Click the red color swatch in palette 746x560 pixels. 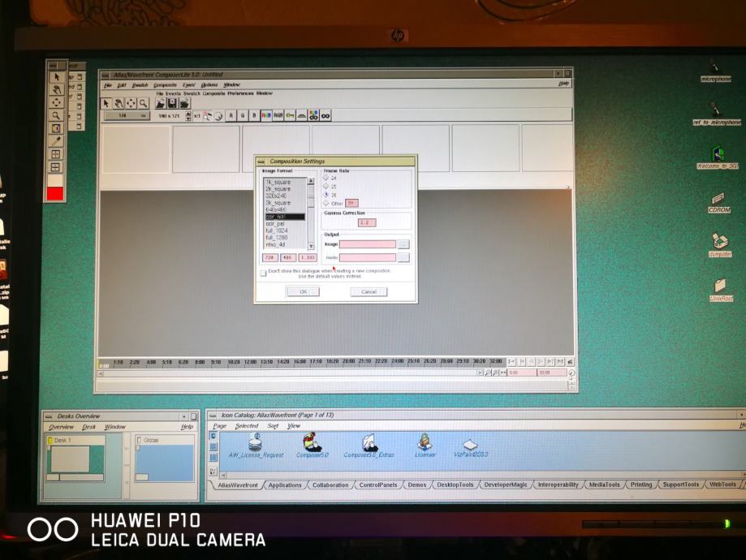coord(55,194)
